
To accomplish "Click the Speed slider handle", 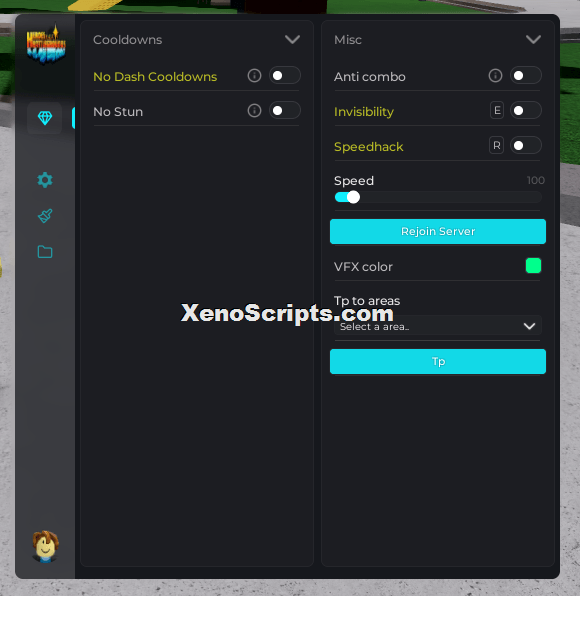I will pos(353,197).
